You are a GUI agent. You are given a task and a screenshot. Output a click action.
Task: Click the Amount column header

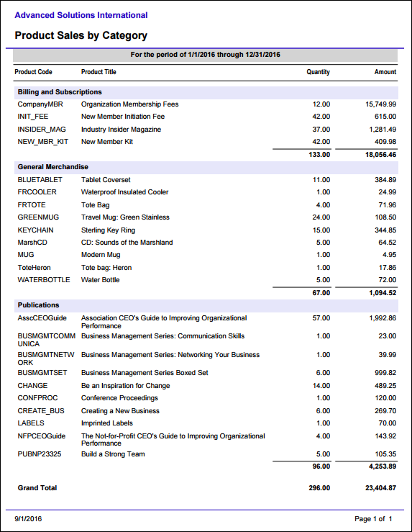pyautogui.click(x=385, y=72)
